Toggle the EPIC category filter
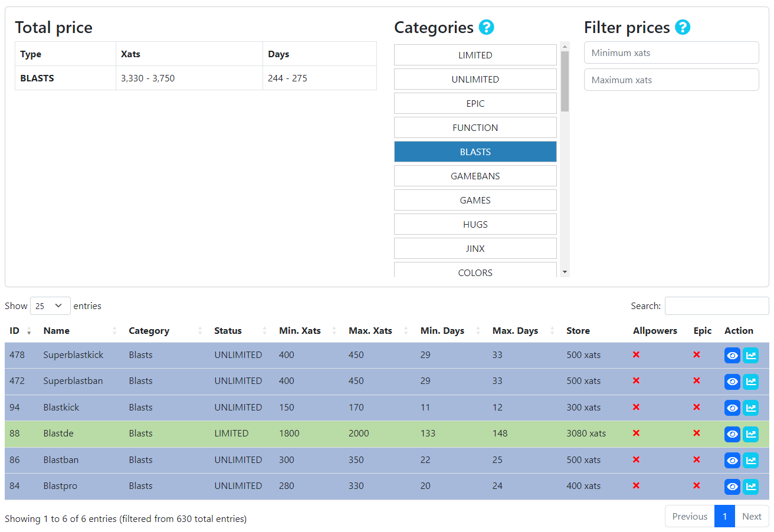774x532 pixels. (x=475, y=103)
